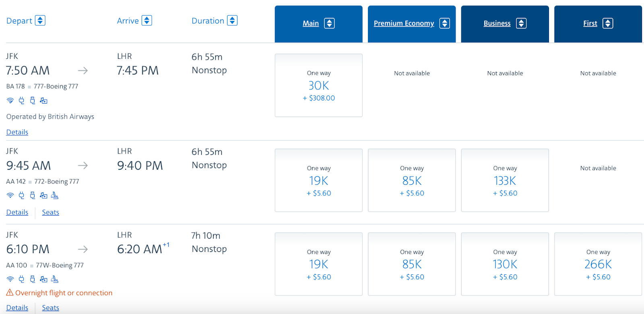Click '77W-Boeing 777' aircraft text on AA 100

[x=60, y=265]
